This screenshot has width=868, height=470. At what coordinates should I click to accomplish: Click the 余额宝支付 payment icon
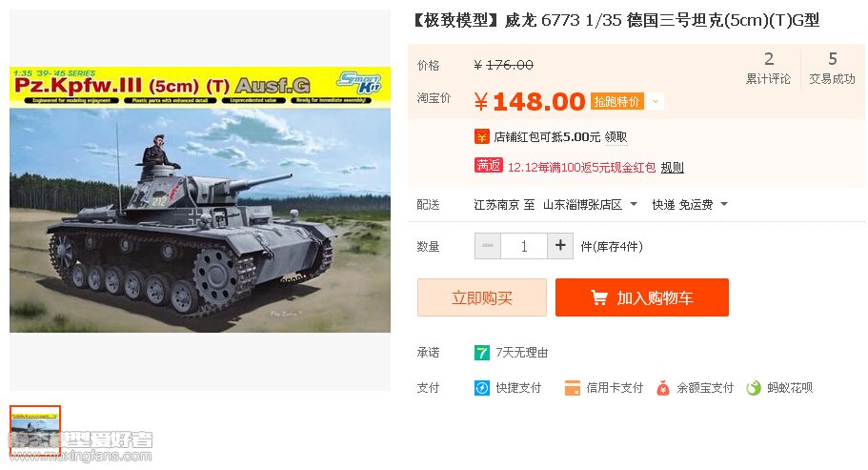[662, 388]
